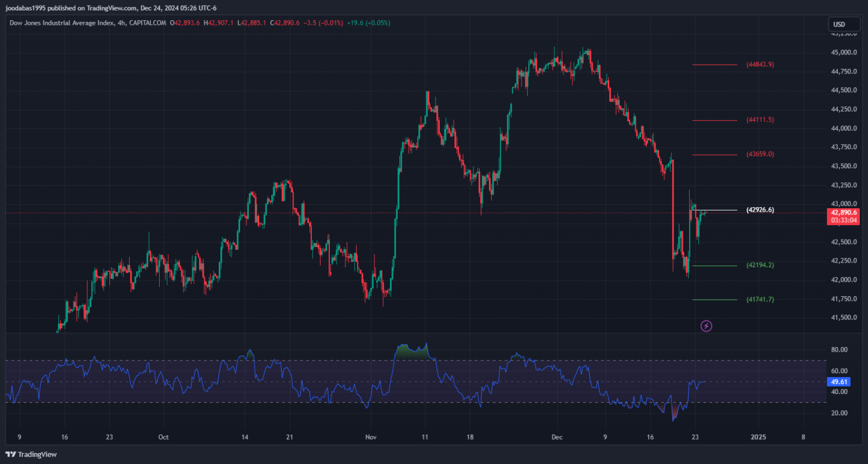Click the Oct label on the time axis
Screen dimensions: 868x464
(163, 437)
